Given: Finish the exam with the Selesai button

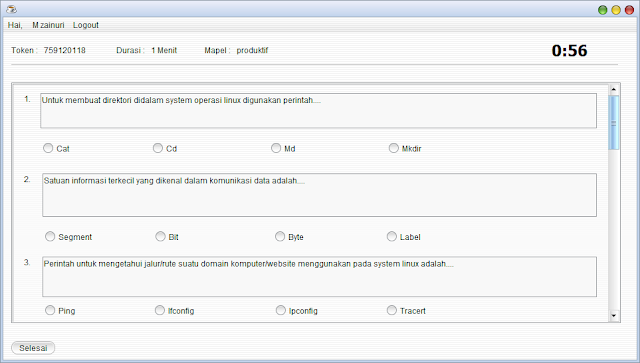Looking at the screenshot, I should click(x=33, y=348).
